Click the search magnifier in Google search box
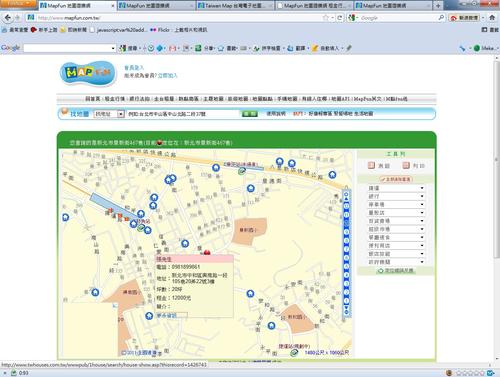Image resolution: width=500 pixels, height=377 pixels. pos(441,18)
